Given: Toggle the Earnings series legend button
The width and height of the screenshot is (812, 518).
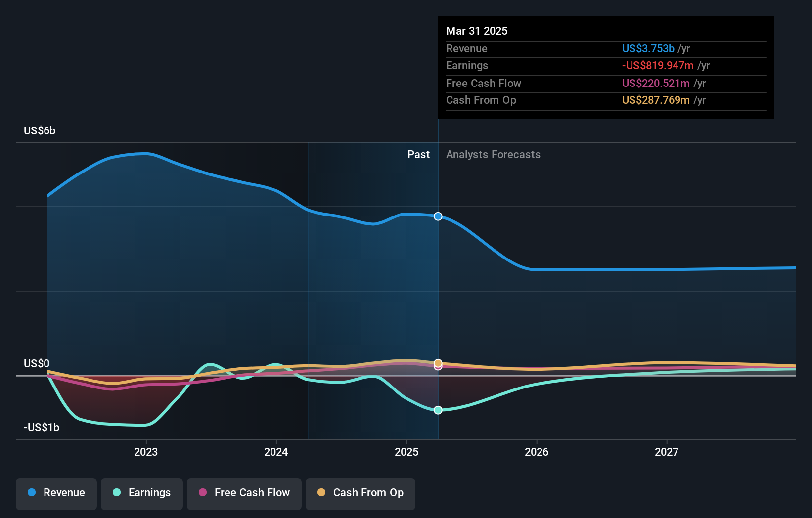Looking at the screenshot, I should (x=142, y=494).
